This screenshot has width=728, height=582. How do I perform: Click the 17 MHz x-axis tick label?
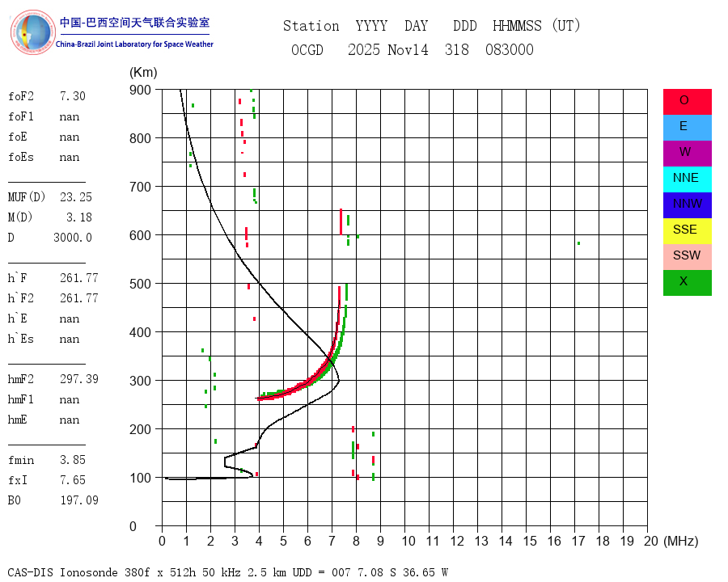coord(578,541)
